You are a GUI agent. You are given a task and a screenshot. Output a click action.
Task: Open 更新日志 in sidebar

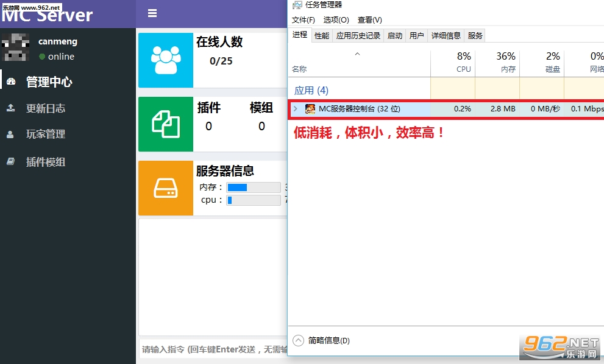[46, 108]
